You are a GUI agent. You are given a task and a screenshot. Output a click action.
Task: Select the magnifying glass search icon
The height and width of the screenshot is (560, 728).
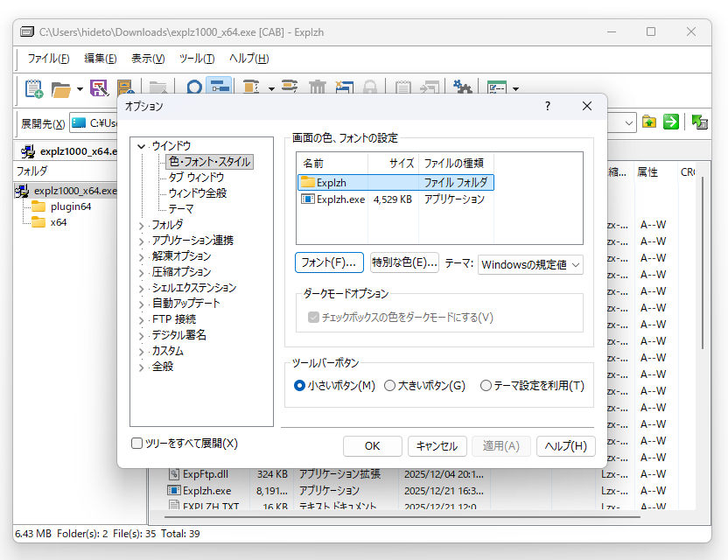(193, 87)
